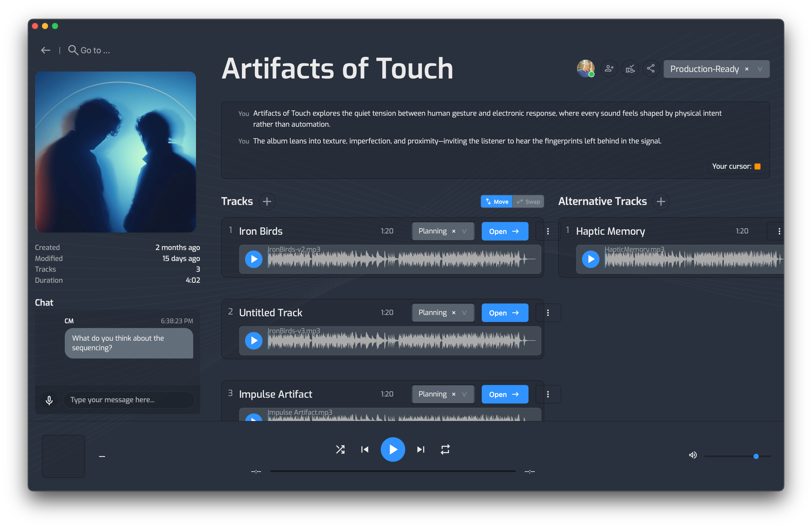Image resolution: width=812 pixels, height=528 pixels.
Task: Open the Go to search field
Action: point(89,50)
